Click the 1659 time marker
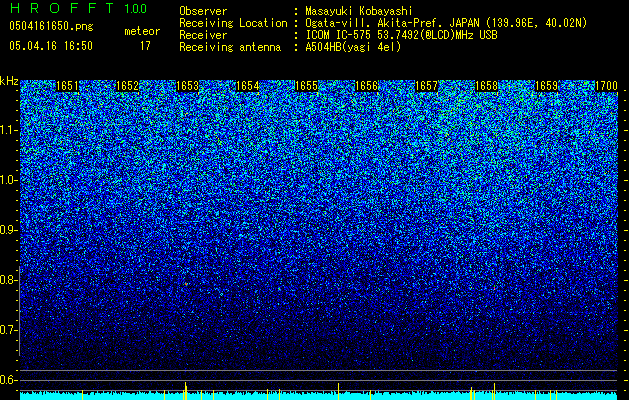Viewport: 629px width, 400px height. click(x=547, y=86)
